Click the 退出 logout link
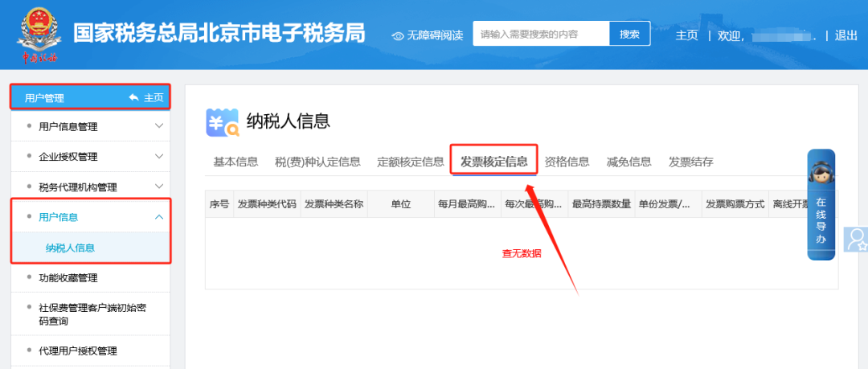Screen dimensions: 868x369 tap(845, 35)
